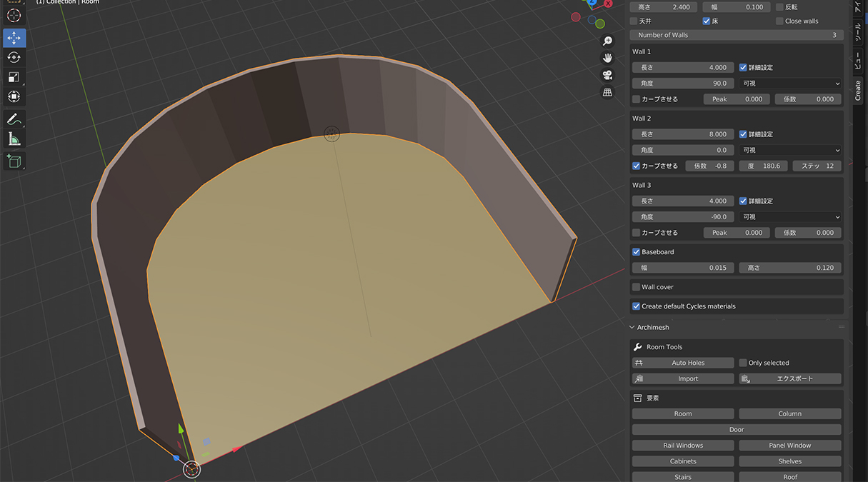This screenshot has width=868, height=482.
Task: Select the Measure tool
Action: pos(14,138)
